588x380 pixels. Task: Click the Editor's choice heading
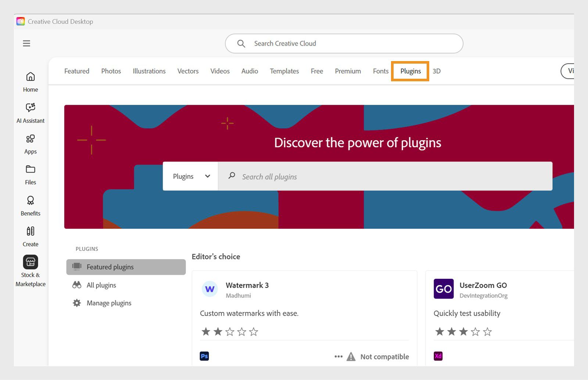pos(216,256)
